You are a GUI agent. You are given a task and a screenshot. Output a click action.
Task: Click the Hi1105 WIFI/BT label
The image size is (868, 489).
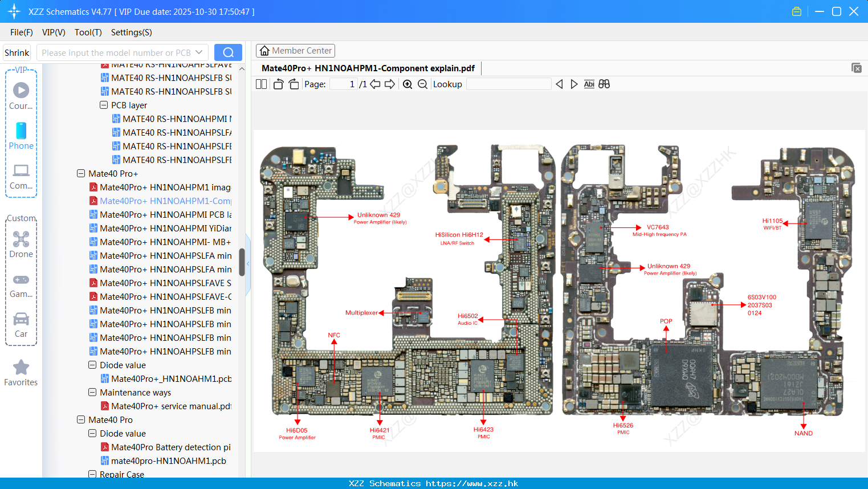pyautogui.click(x=773, y=224)
